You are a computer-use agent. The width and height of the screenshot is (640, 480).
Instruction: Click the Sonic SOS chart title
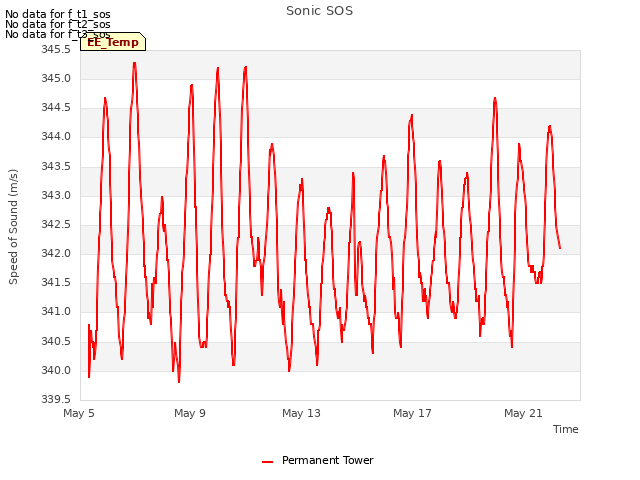click(319, 11)
